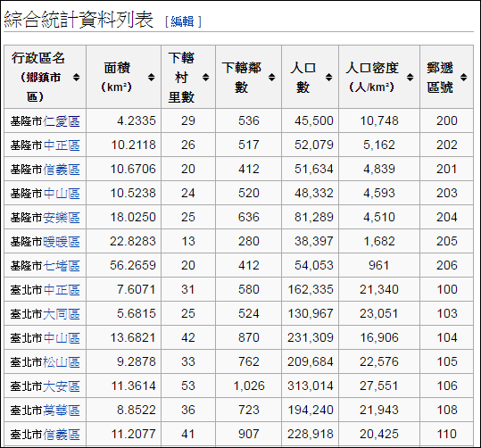The image size is (481, 448).
Task: Open the 基隆市 信義區 link
Action: click(x=62, y=170)
